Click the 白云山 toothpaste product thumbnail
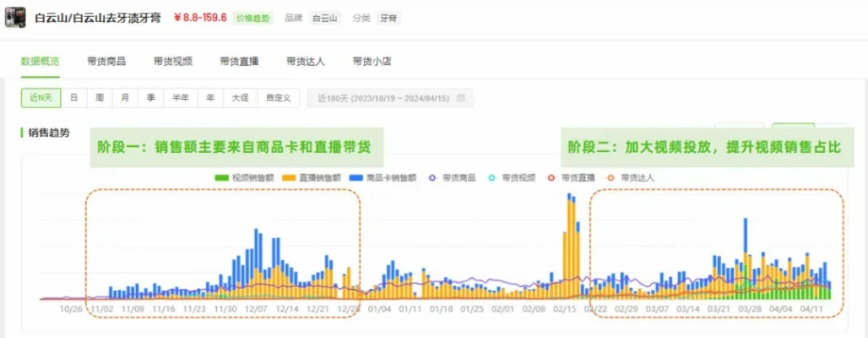This screenshot has height=338, width=868. point(15,18)
